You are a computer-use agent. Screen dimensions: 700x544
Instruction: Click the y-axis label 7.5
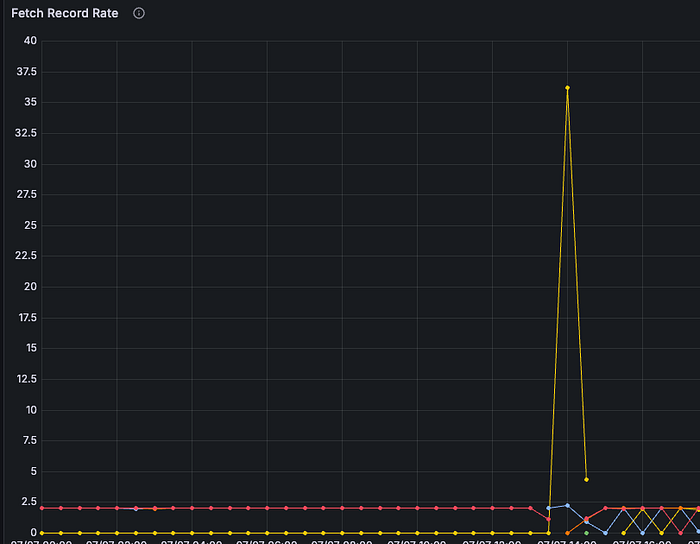(x=29, y=440)
